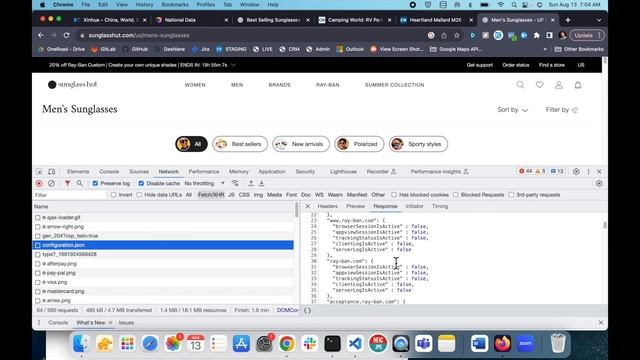The image size is (640, 360).
Task: Check the box beside visa.png
Action: 38,282
